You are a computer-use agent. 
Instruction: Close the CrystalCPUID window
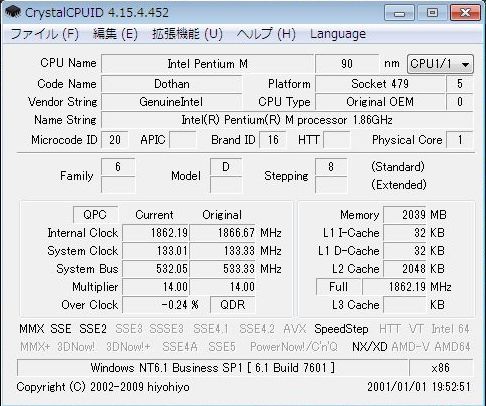[x=465, y=13]
